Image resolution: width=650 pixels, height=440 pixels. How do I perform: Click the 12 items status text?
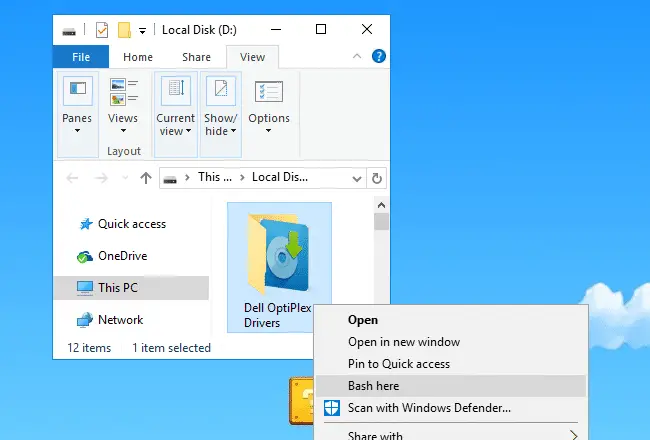click(x=89, y=348)
